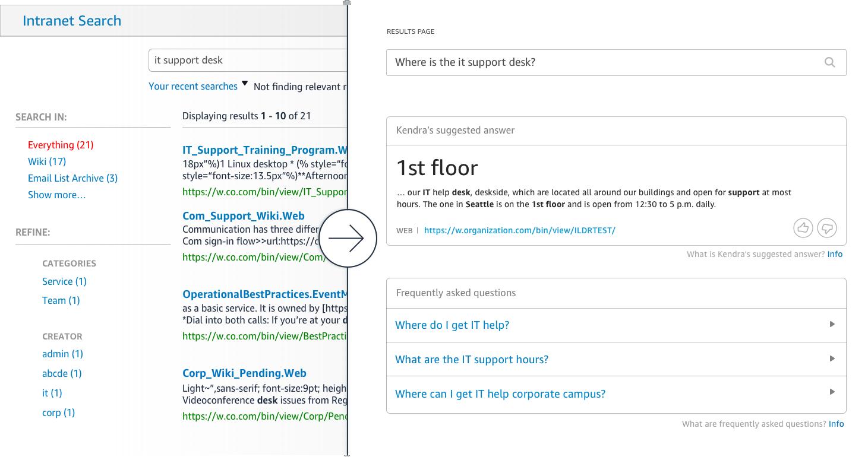
Task: Click Info next to Kendra's suggested answer
Action: 835,254
